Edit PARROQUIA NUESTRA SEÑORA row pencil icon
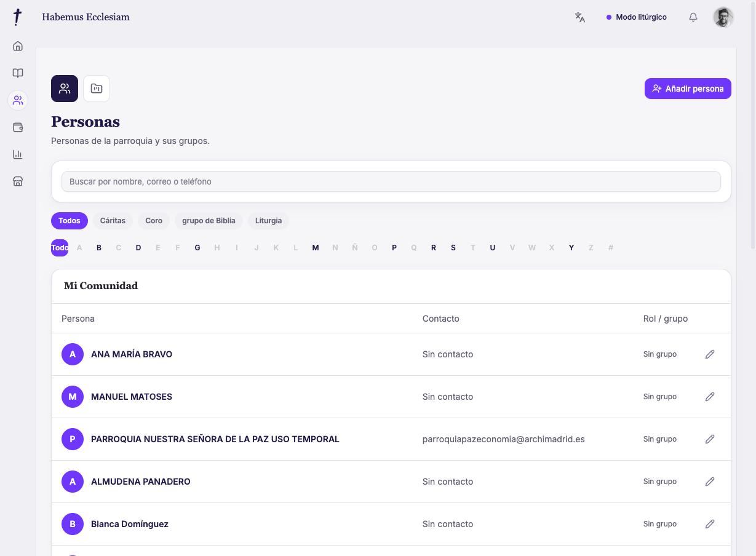The width and height of the screenshot is (756, 556). tap(710, 439)
